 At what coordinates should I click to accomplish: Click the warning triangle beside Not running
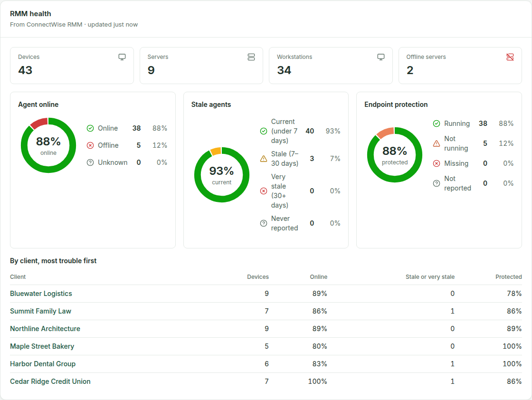[x=437, y=143]
